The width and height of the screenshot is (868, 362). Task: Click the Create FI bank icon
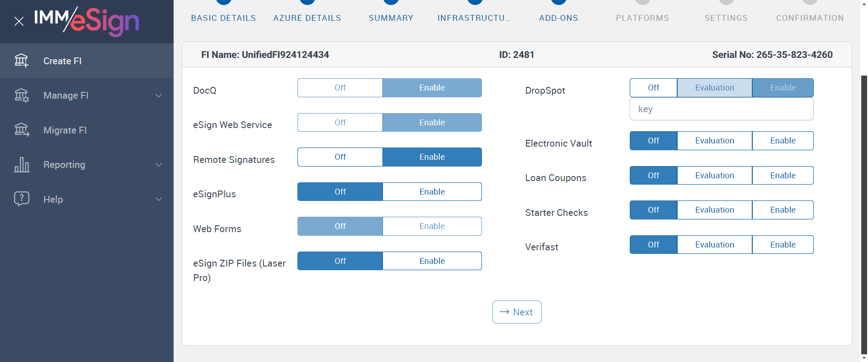pyautogui.click(x=21, y=61)
